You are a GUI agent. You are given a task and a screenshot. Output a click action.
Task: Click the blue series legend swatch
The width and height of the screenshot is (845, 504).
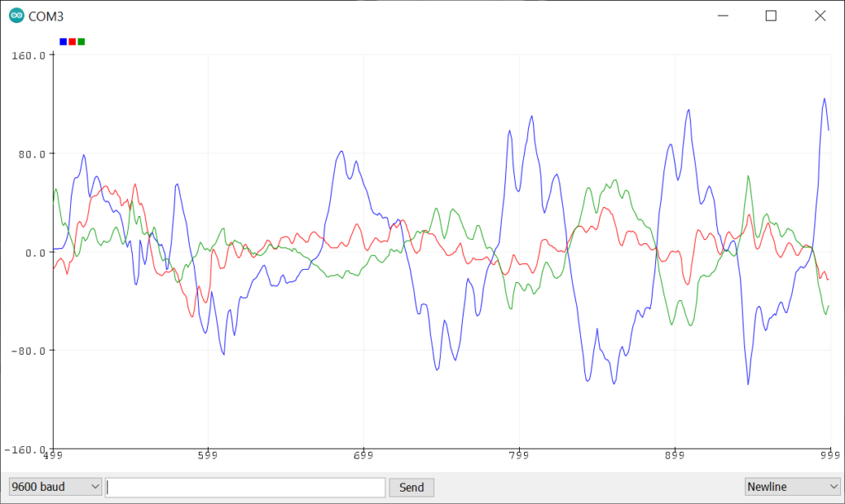click(63, 41)
